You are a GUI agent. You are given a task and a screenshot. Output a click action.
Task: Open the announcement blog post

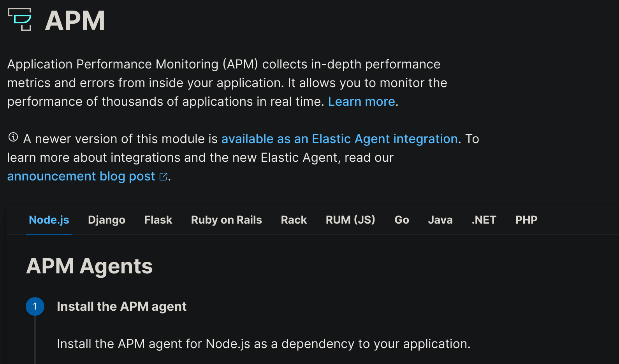[x=80, y=176]
